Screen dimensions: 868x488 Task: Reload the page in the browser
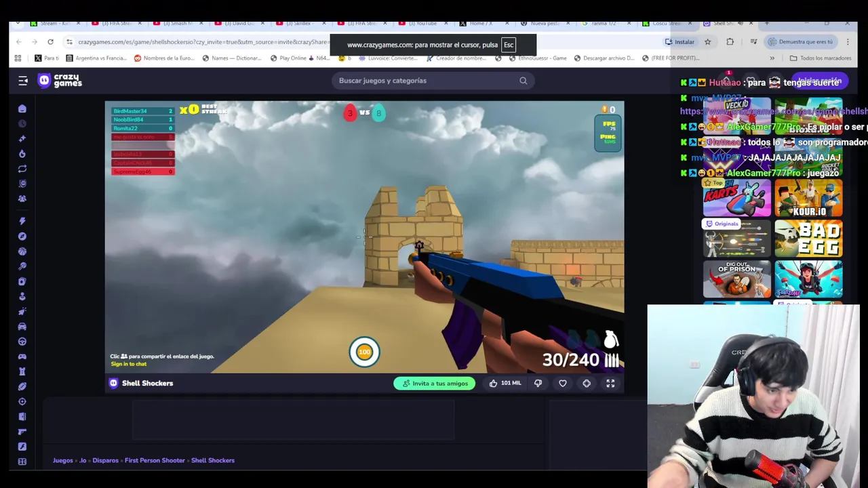click(x=50, y=42)
